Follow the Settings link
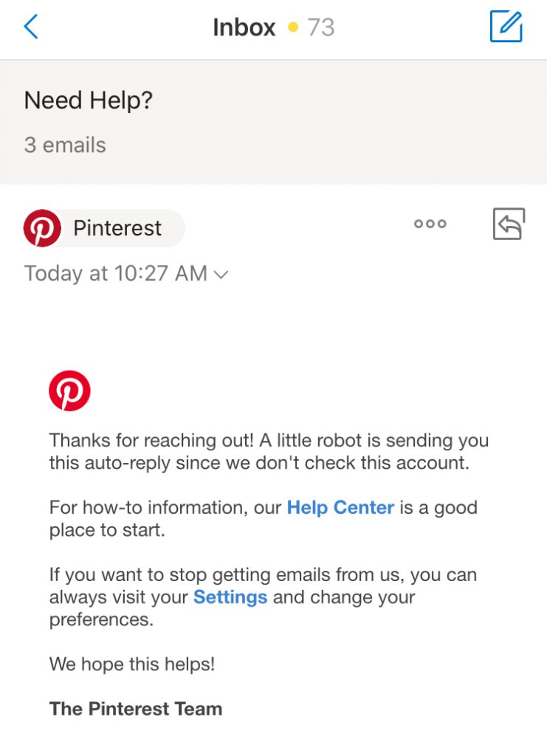The height and width of the screenshot is (756, 547). [230, 597]
